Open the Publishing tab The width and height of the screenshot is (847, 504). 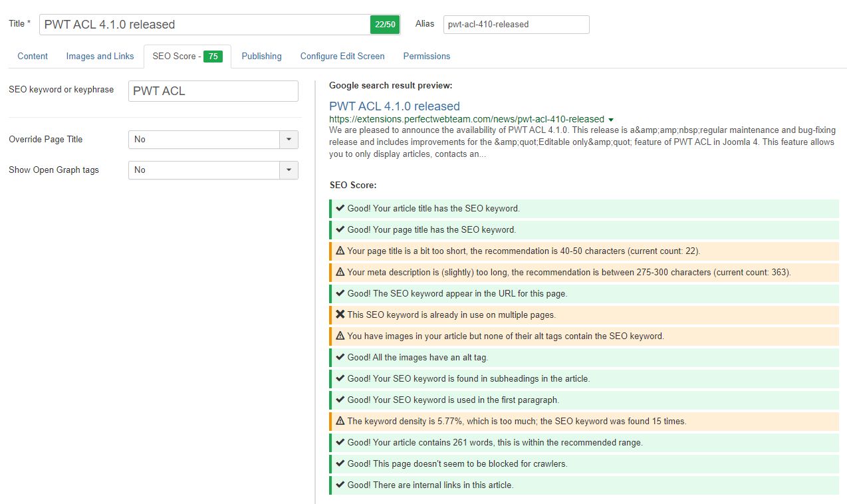coord(261,57)
